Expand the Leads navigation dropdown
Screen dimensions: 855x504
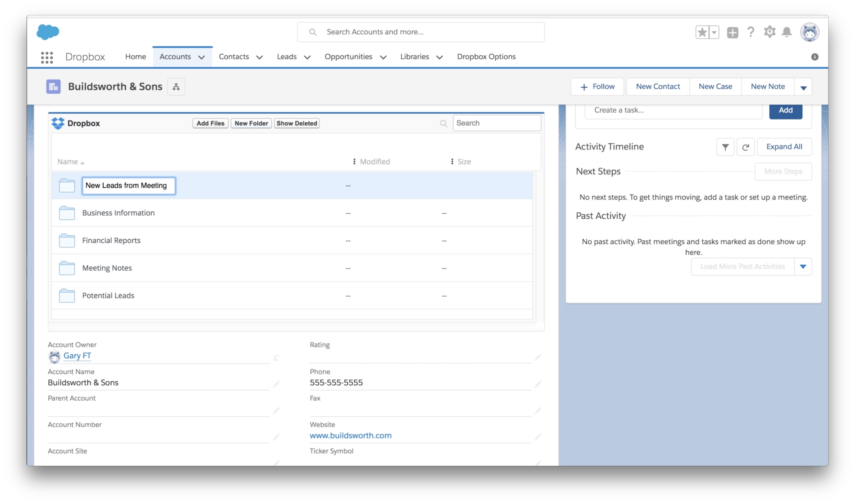tap(306, 57)
